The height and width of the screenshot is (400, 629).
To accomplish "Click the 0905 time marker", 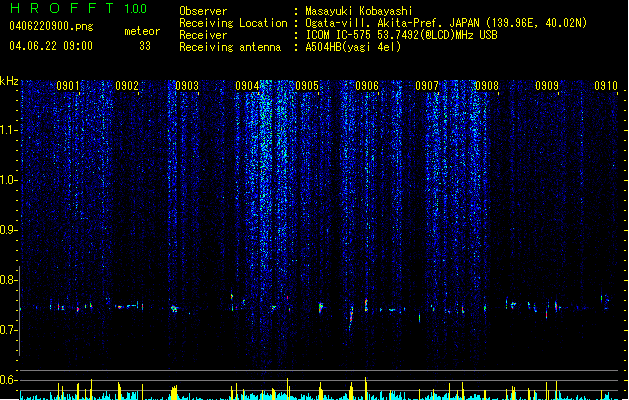I will click(x=307, y=86).
